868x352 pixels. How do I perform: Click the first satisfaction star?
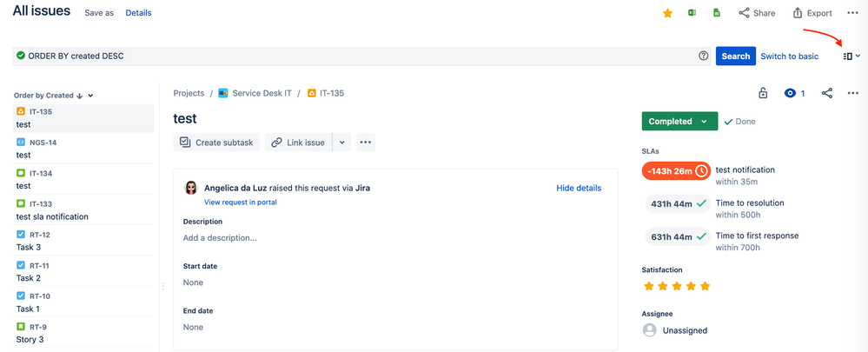647,286
